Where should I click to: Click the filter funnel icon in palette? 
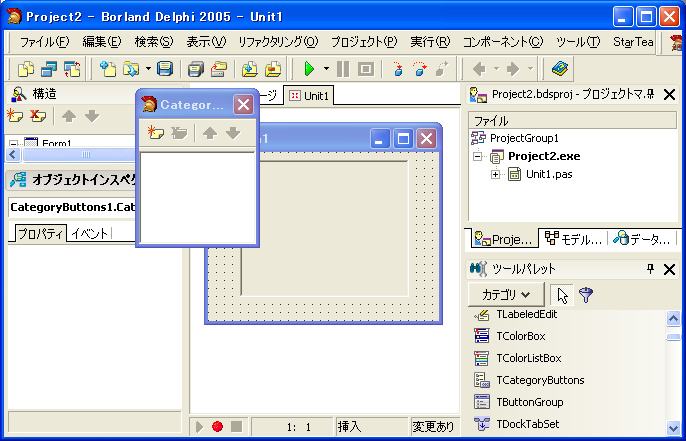click(x=586, y=295)
